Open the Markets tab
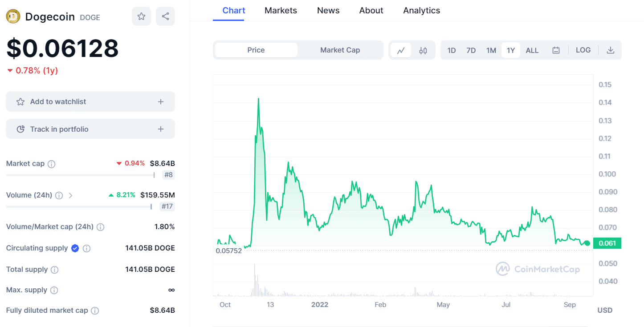644x327 pixels. tap(281, 10)
